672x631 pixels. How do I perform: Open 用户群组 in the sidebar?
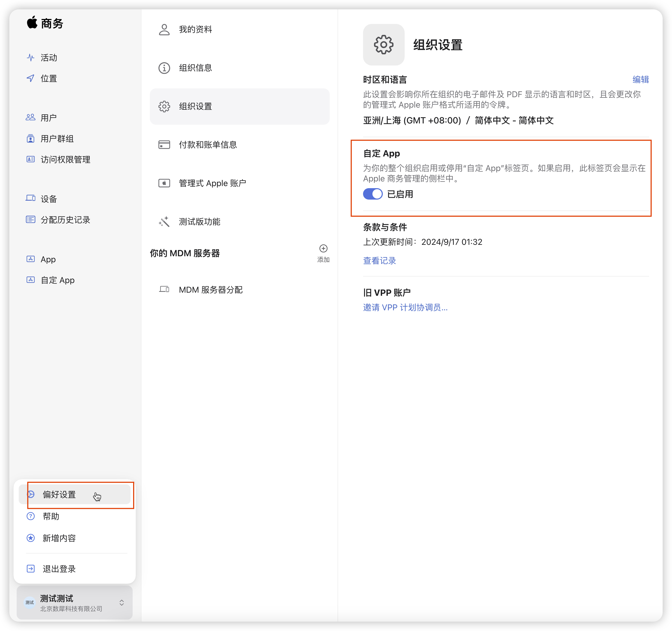(x=57, y=139)
